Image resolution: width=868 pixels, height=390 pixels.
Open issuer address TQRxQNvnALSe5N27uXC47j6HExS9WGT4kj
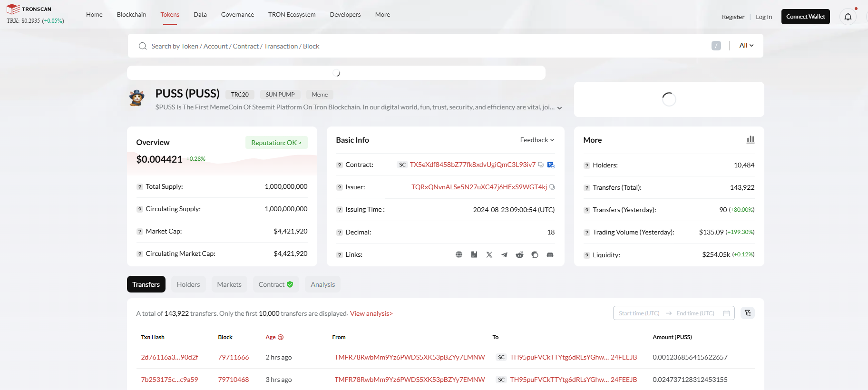pyautogui.click(x=479, y=187)
